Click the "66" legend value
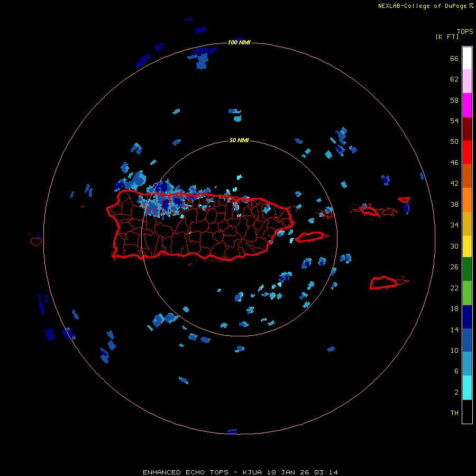 pyautogui.click(x=454, y=58)
